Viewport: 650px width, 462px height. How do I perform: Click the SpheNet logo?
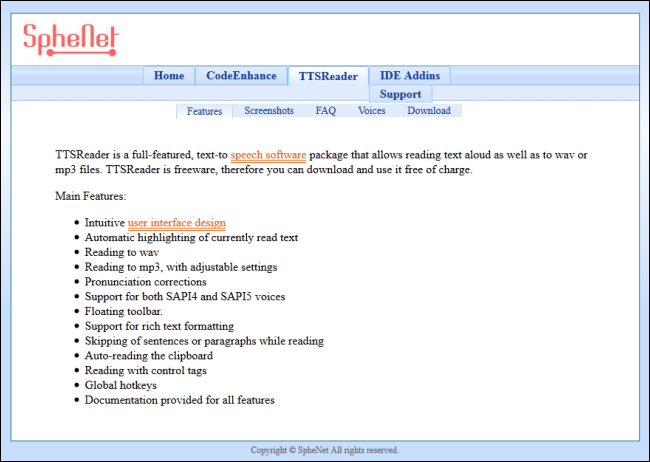point(70,39)
